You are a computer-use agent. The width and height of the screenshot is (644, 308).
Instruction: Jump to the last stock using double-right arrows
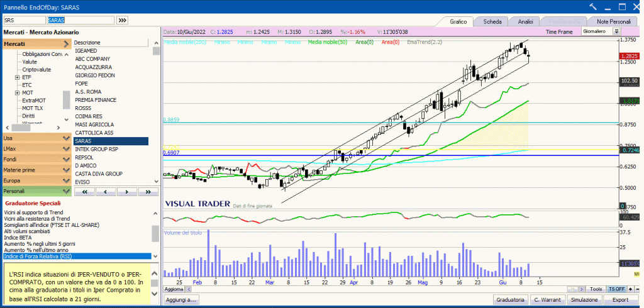[x=148, y=192]
